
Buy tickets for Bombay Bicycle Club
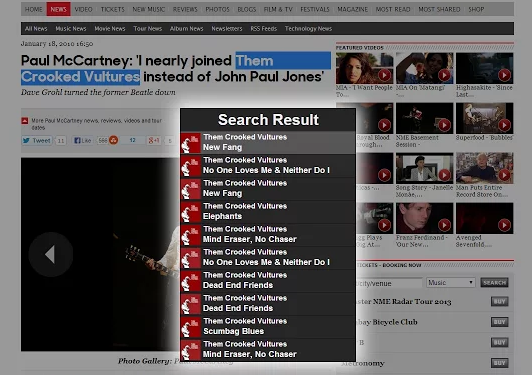pos(499,322)
